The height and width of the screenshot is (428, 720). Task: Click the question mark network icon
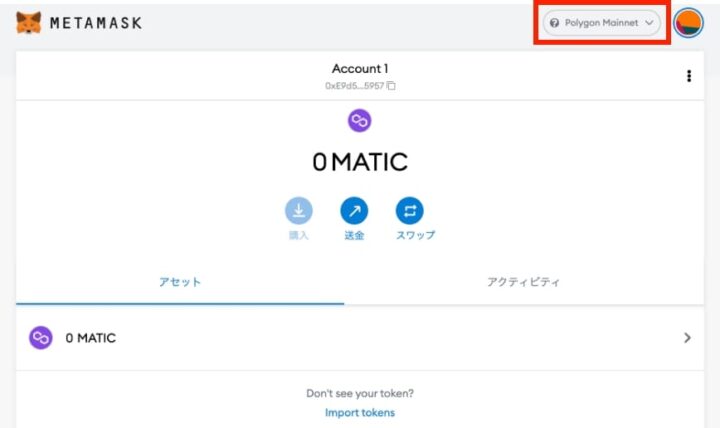(554, 23)
